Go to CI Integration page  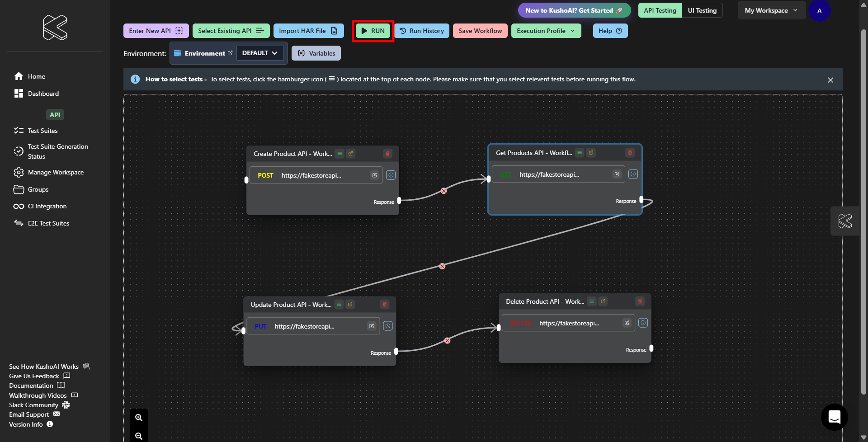47,206
